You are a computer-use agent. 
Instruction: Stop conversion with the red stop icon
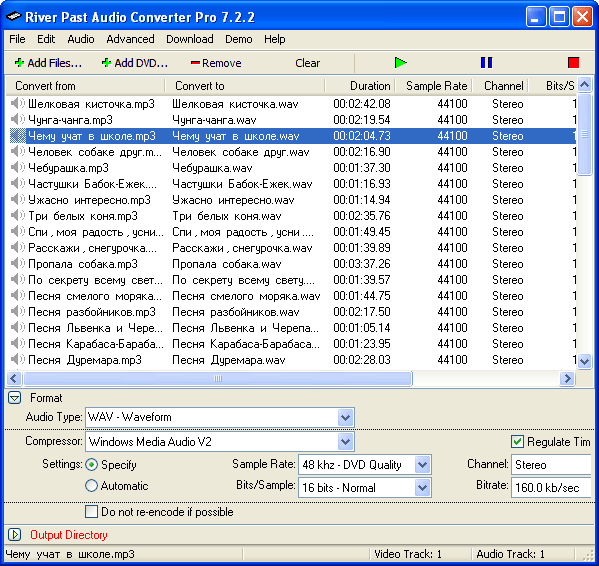(x=573, y=63)
